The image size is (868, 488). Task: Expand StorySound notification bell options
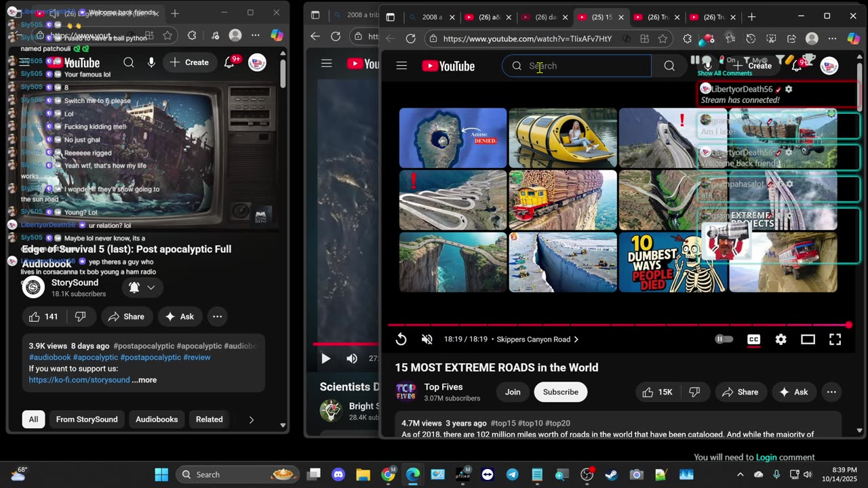click(x=142, y=287)
